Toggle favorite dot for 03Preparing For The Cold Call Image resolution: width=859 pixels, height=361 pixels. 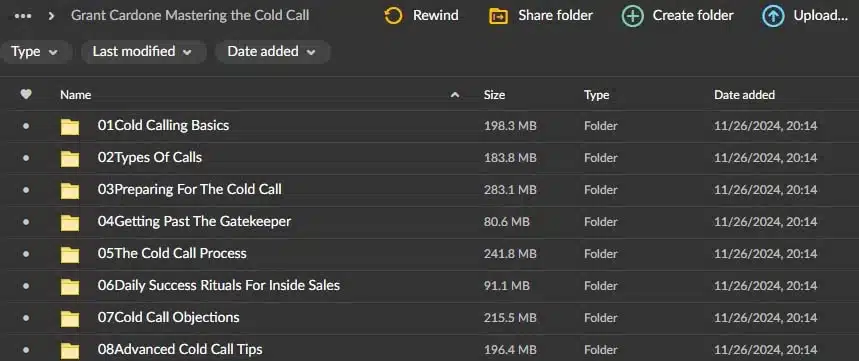pyautogui.click(x=26, y=190)
